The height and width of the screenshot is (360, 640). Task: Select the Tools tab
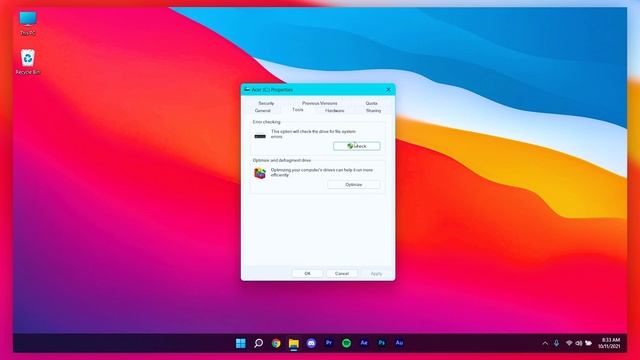(x=298, y=110)
